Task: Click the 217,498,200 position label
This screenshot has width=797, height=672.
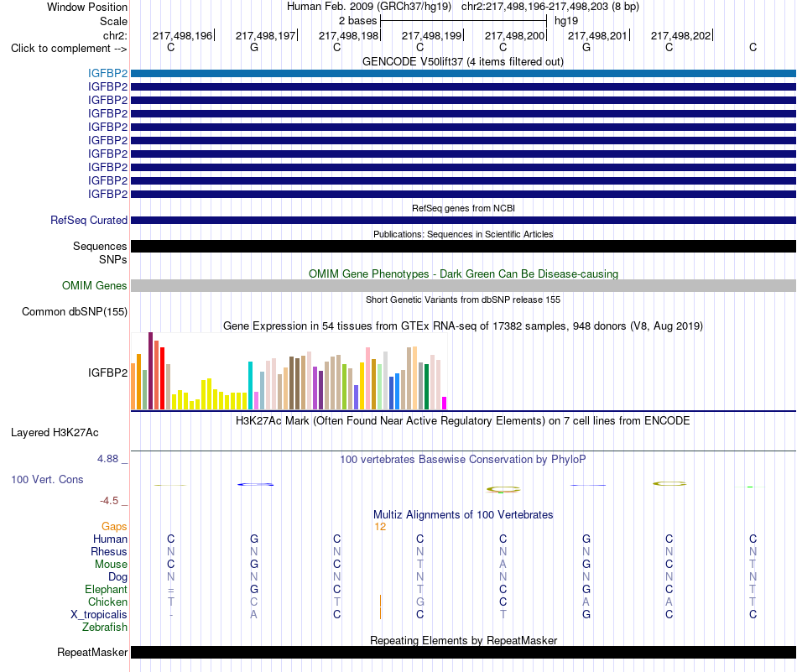Action: tap(514, 35)
